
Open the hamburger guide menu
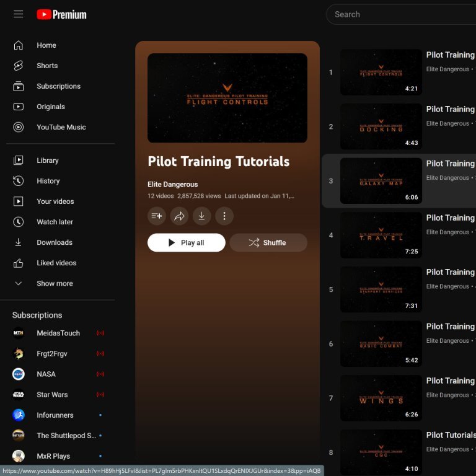click(19, 14)
